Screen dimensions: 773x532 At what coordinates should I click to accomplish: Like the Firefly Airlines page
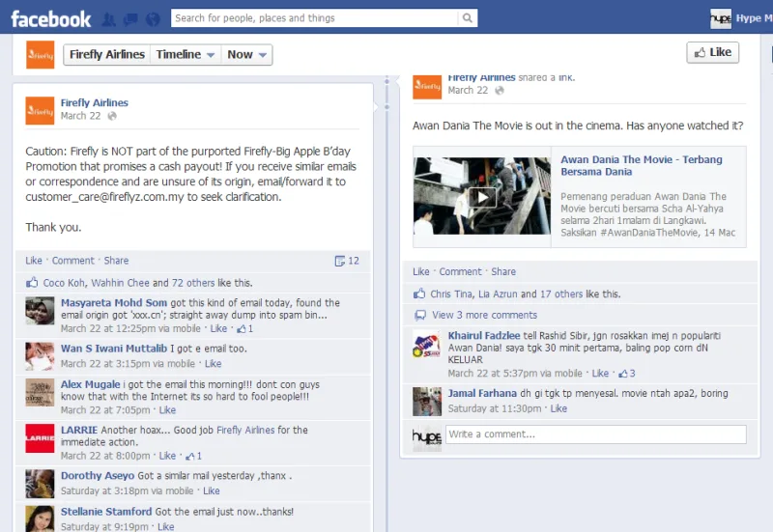tap(712, 52)
